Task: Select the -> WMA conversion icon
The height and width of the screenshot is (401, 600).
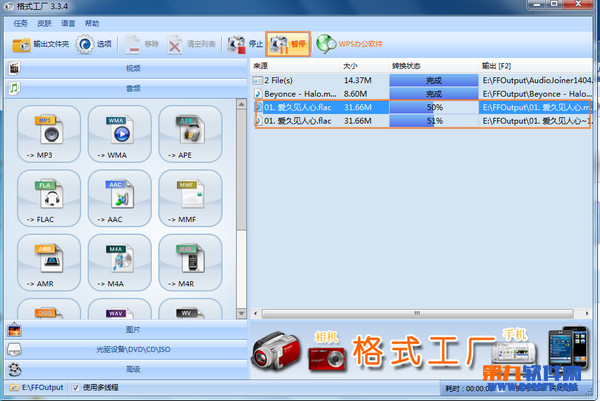Action: click(120, 134)
